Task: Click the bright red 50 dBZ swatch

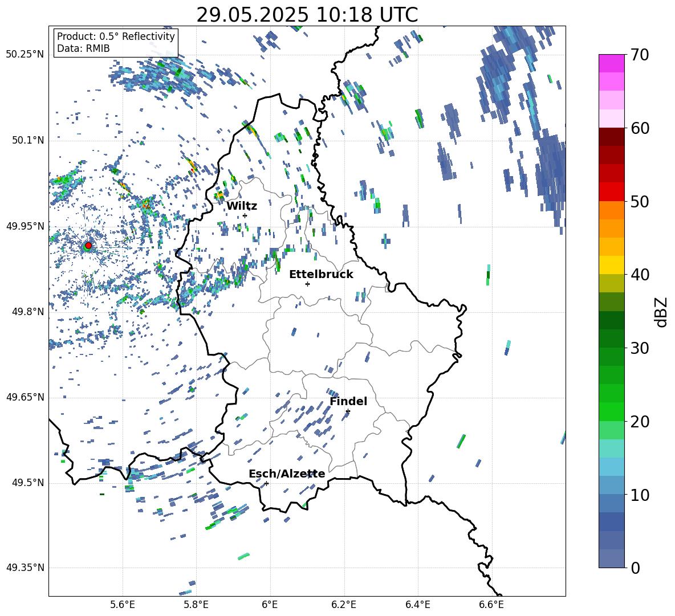Action: click(611, 192)
